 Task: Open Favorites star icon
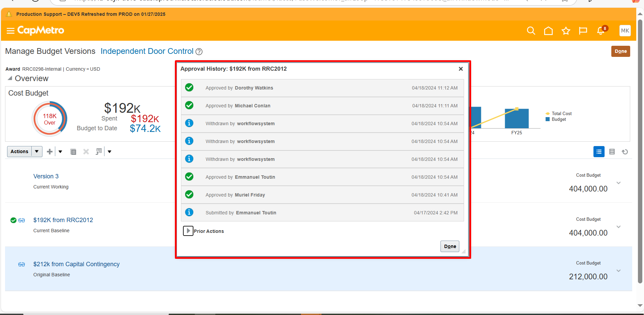click(566, 31)
